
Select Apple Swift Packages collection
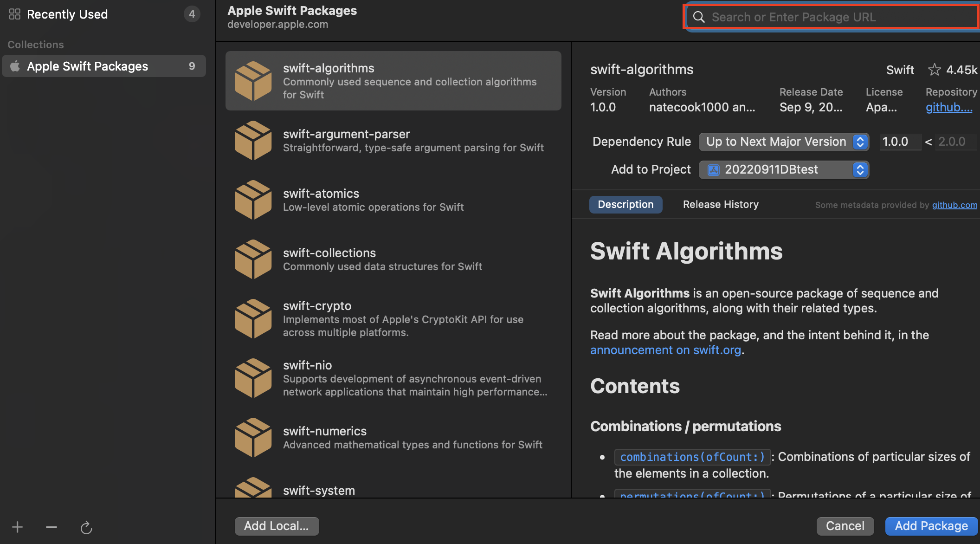coord(104,66)
